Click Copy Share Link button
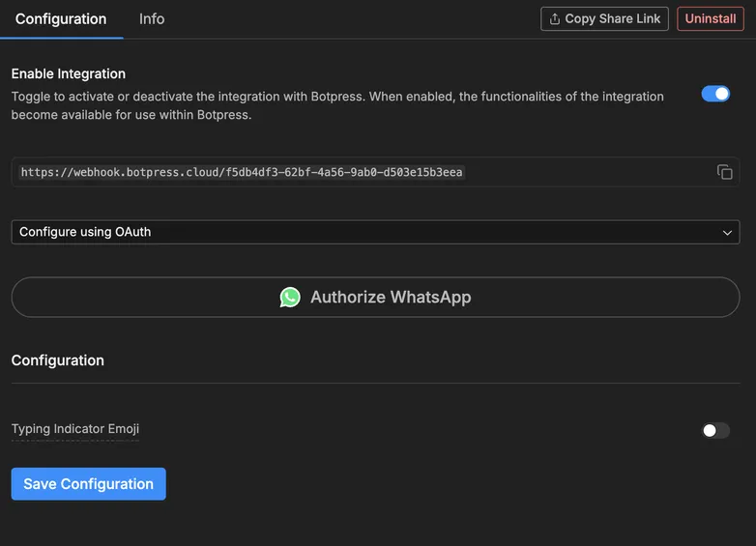The image size is (756, 546). [604, 18]
